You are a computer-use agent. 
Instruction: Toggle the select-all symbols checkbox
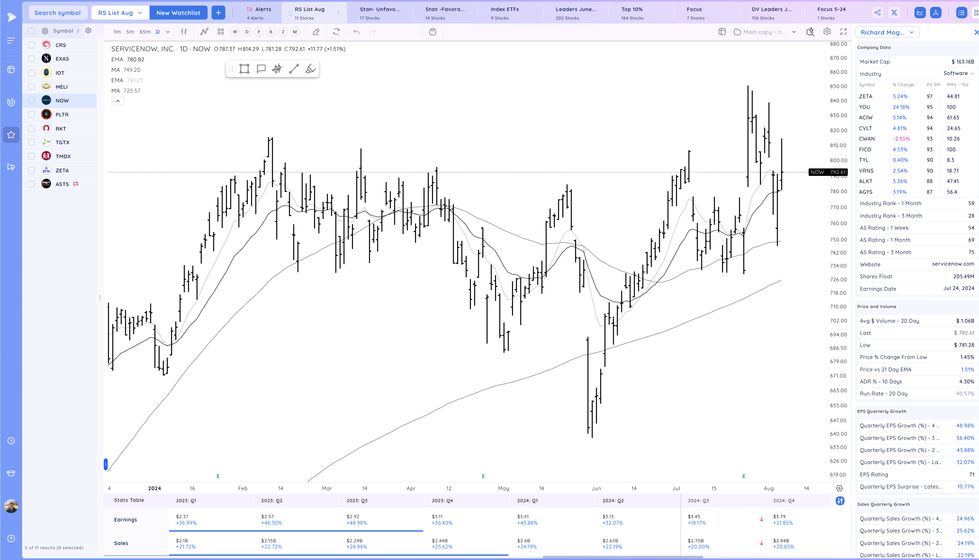coord(32,31)
